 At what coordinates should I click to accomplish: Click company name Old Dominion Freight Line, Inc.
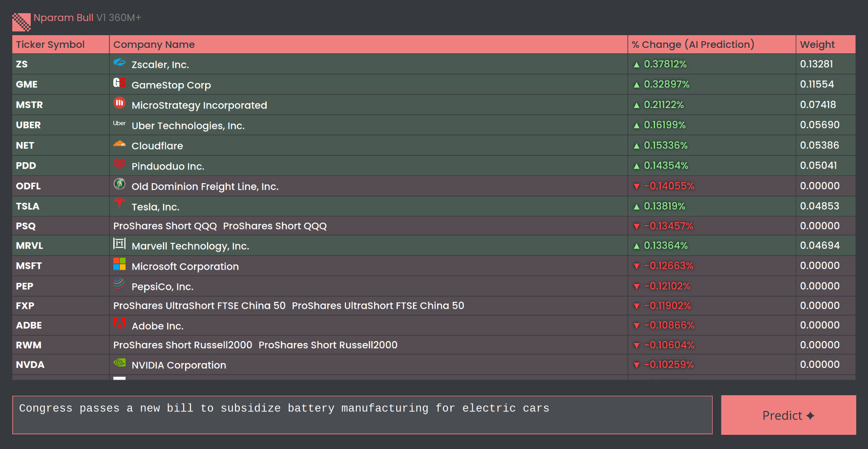[x=205, y=187]
